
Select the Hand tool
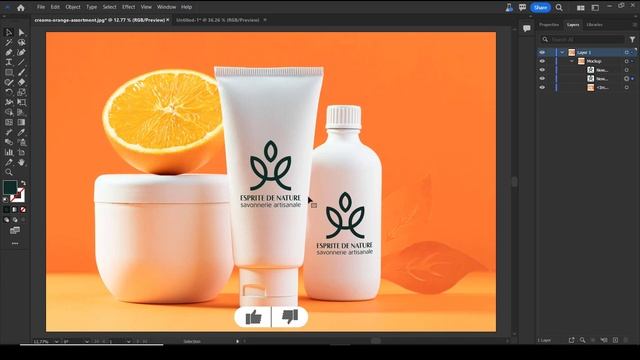click(x=21, y=162)
